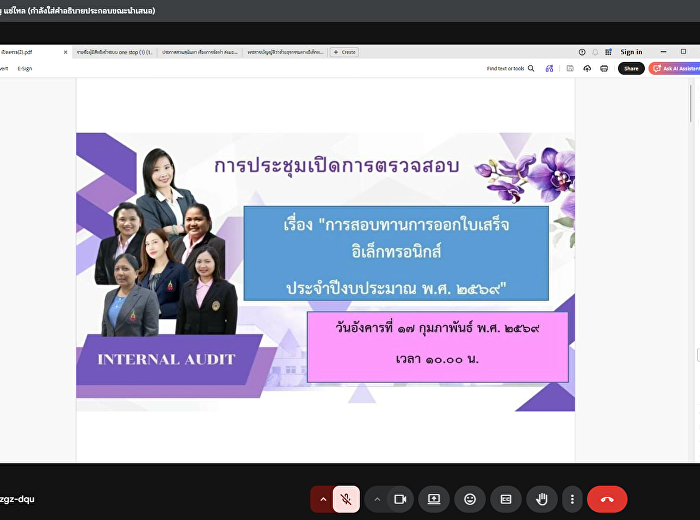700x520 pixels.
Task: Leave the call with red hang-up button
Action: coord(607,499)
